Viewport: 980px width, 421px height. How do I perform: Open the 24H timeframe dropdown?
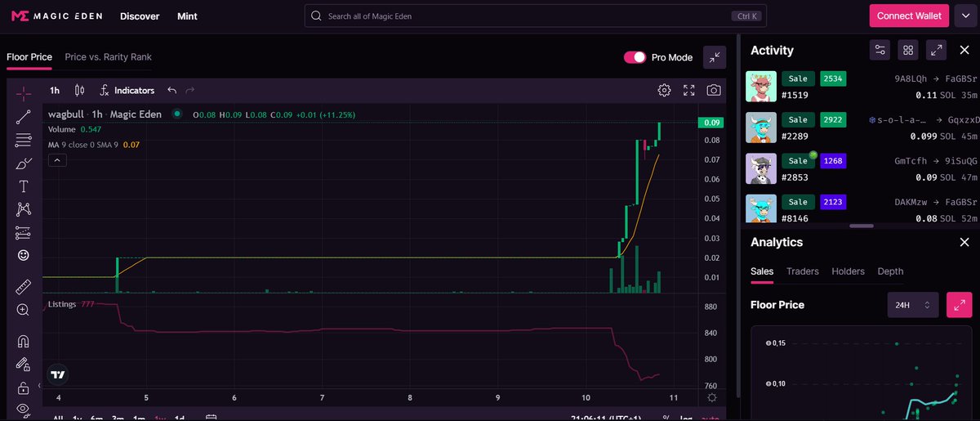click(x=914, y=305)
